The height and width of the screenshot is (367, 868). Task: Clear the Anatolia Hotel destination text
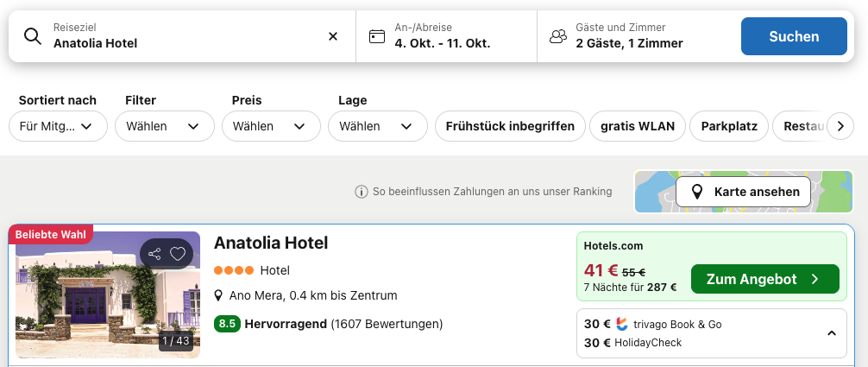coord(333,36)
